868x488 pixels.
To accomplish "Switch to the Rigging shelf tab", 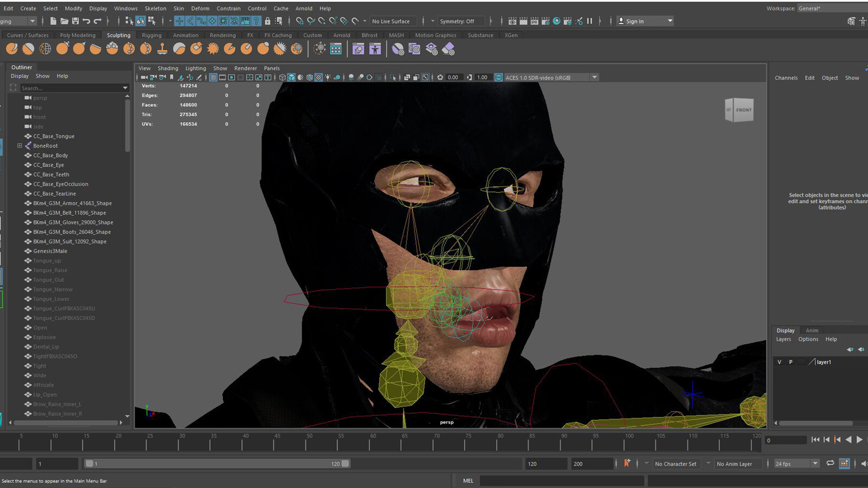I will click(x=151, y=35).
